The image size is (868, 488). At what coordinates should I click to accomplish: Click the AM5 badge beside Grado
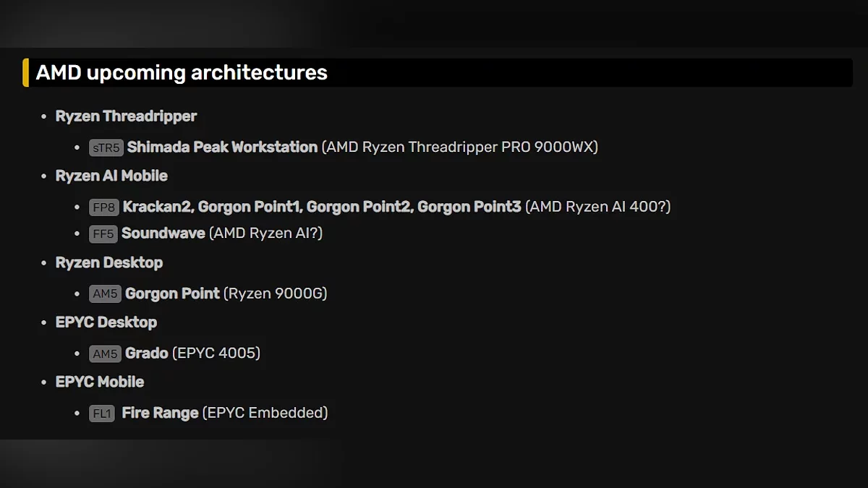pyautogui.click(x=105, y=354)
